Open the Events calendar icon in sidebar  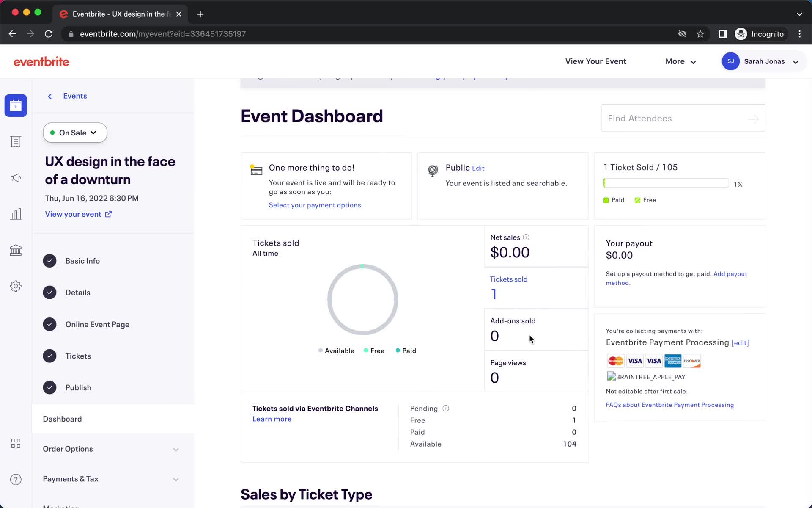[x=16, y=105]
